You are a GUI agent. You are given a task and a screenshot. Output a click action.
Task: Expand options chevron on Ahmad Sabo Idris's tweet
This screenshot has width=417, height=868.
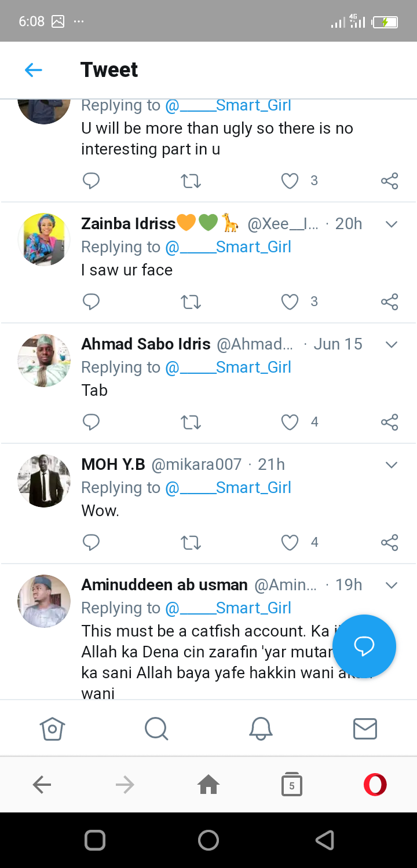coord(392,345)
